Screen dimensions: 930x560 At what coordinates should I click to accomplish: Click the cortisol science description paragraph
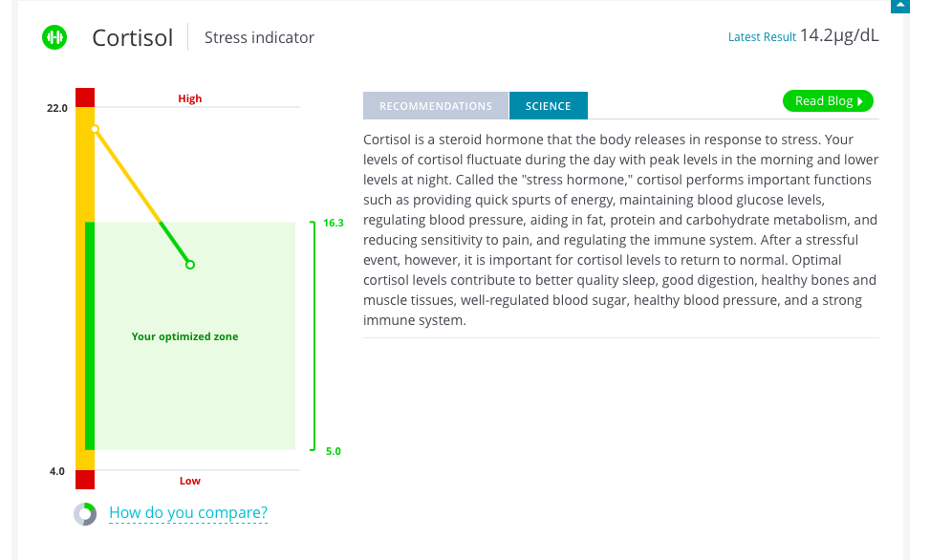620,230
